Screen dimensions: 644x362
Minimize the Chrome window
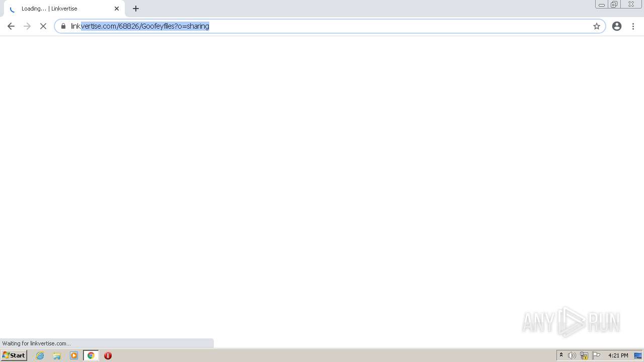click(601, 5)
